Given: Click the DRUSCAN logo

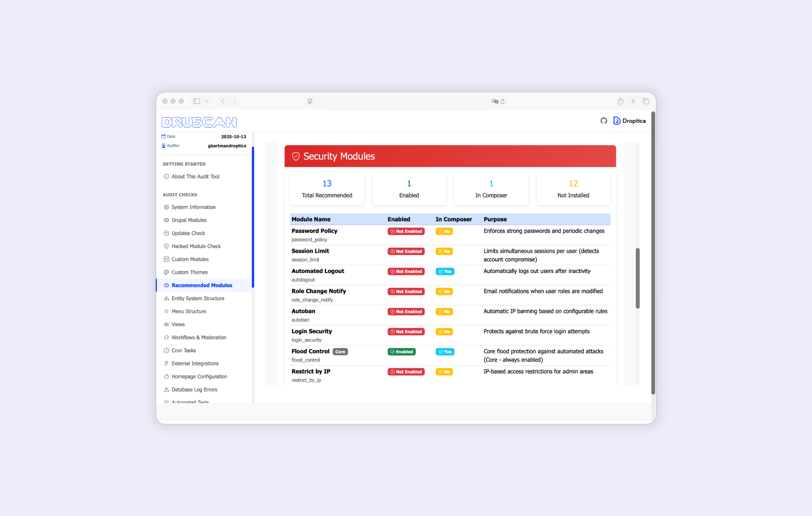Looking at the screenshot, I should pyautogui.click(x=199, y=122).
